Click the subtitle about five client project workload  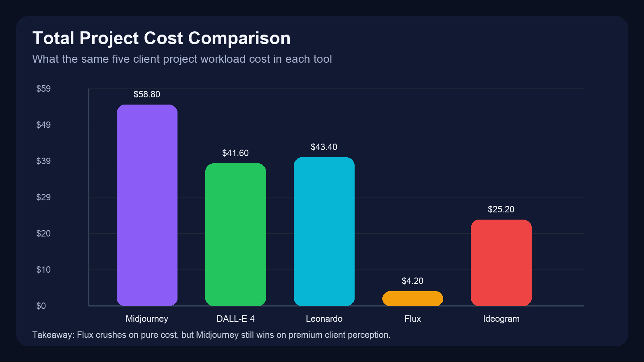click(183, 59)
